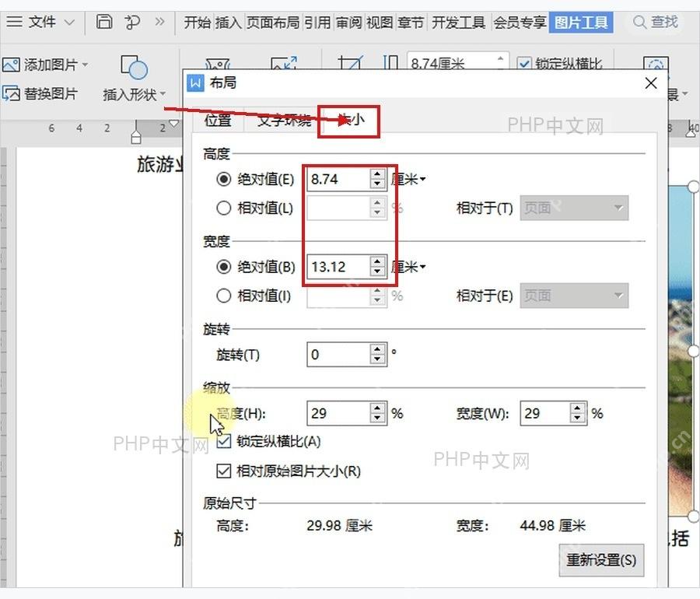This screenshot has height=599, width=700.
Task: Close the 布局 dialog
Action: click(651, 83)
